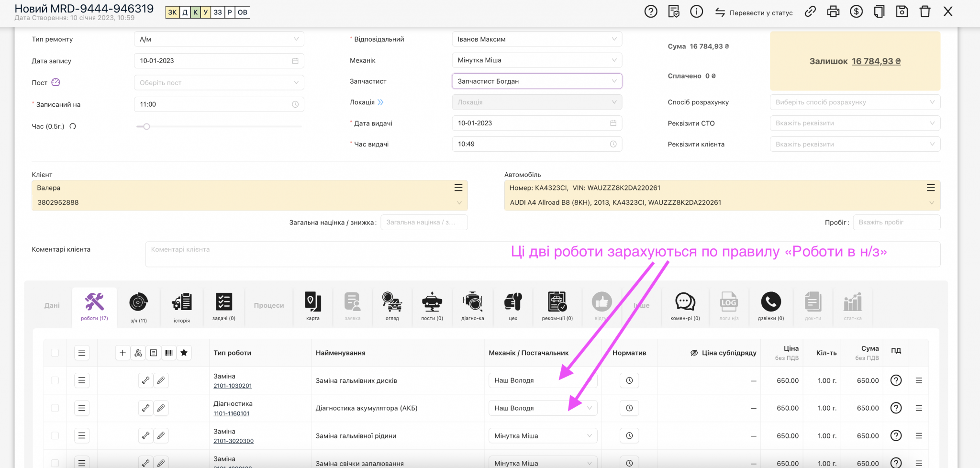
Task: Open the norm clock for brake discs row
Action: coord(629,380)
